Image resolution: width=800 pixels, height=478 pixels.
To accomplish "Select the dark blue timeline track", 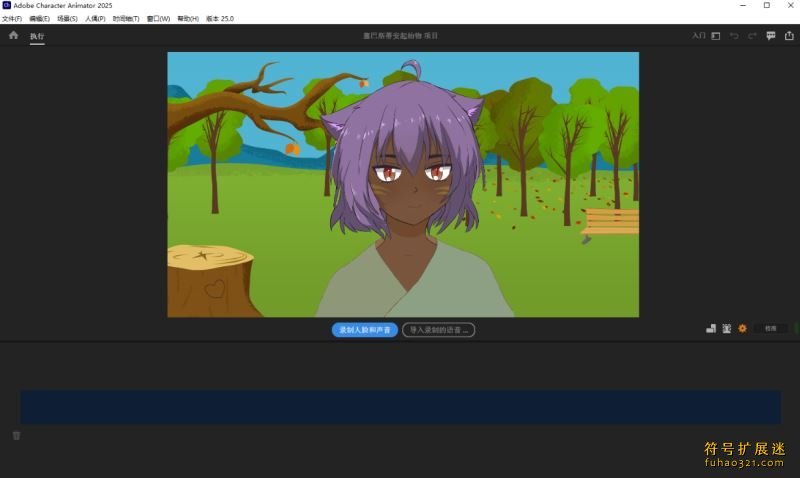I will pos(401,407).
